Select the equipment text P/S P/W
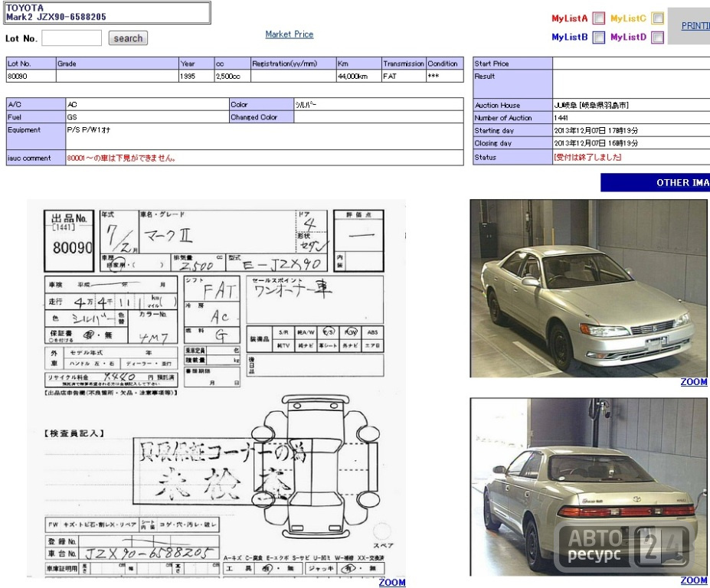 click(x=89, y=130)
